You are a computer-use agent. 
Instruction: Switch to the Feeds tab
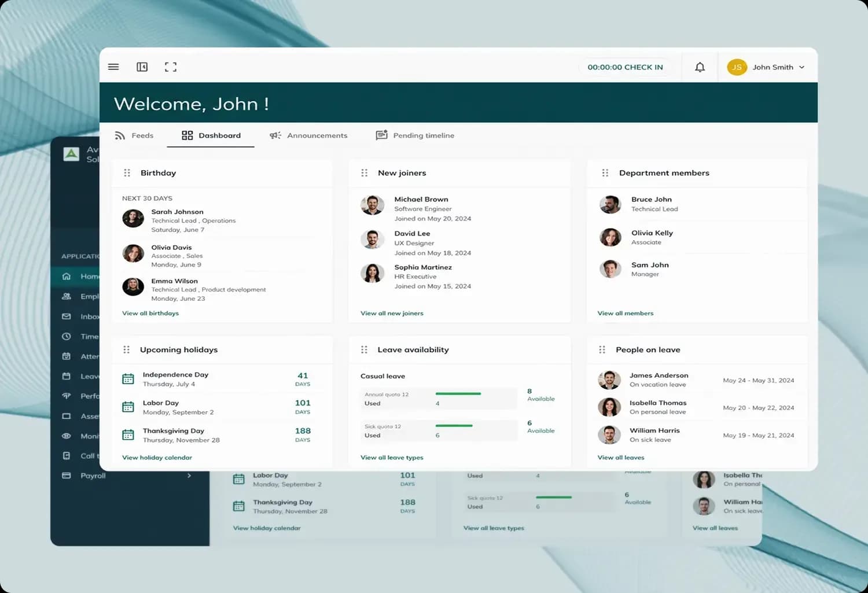click(134, 135)
